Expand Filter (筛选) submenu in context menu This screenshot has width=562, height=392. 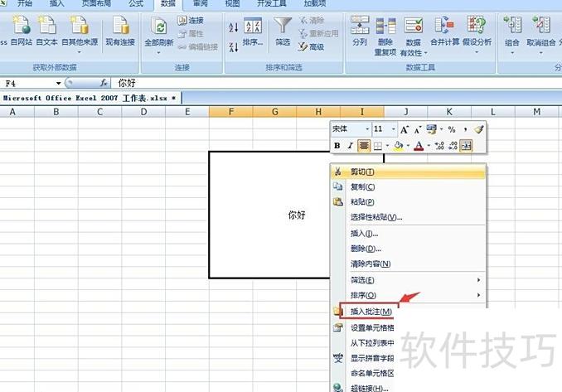point(409,280)
